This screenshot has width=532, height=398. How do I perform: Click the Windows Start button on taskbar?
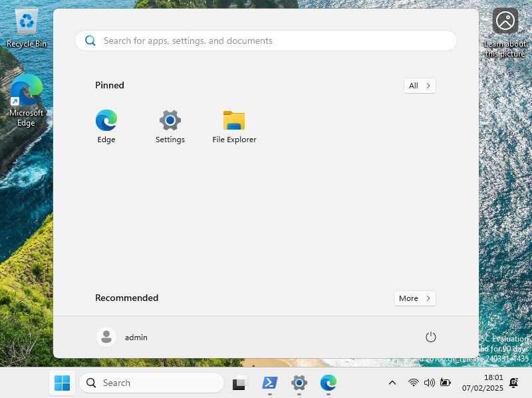[62, 383]
